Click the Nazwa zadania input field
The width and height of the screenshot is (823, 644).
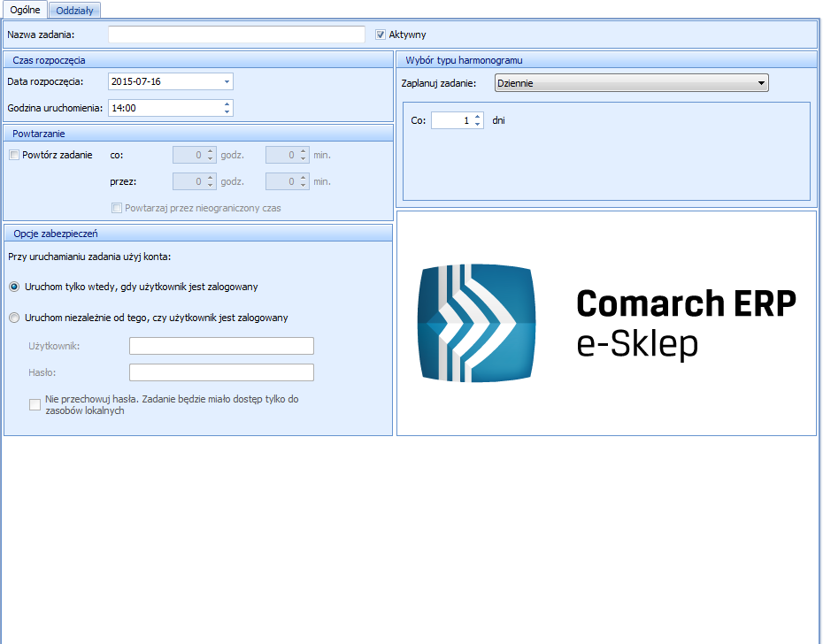pos(236,34)
